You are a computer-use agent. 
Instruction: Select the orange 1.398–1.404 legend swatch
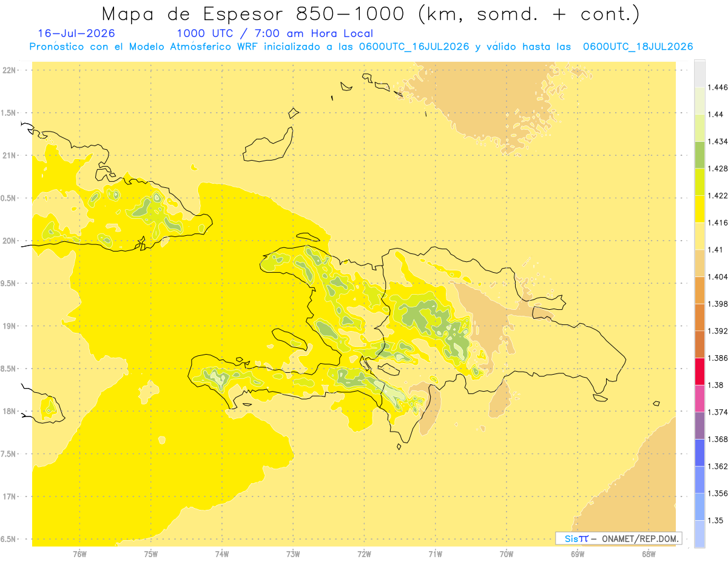click(x=699, y=290)
